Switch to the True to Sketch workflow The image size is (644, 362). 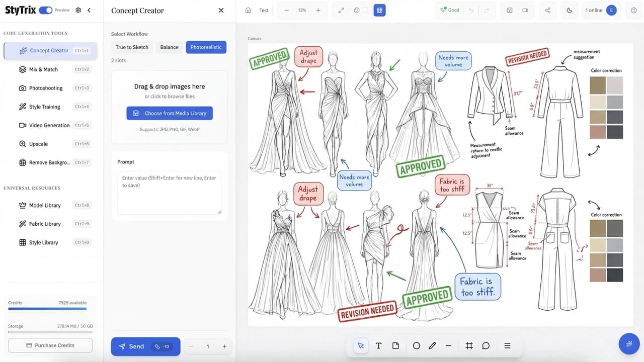pos(131,47)
